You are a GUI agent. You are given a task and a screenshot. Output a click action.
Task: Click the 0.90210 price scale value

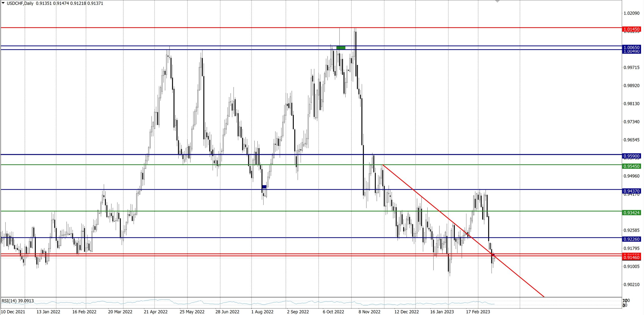(631, 285)
